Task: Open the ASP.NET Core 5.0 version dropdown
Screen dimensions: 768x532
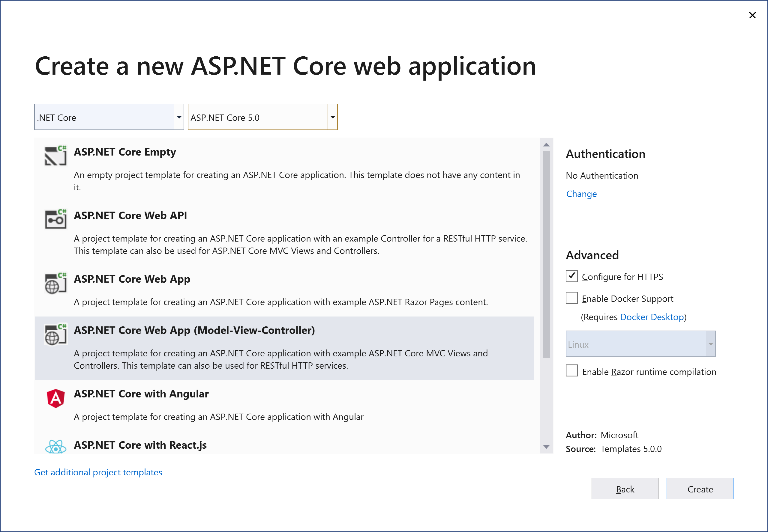Action: click(332, 117)
